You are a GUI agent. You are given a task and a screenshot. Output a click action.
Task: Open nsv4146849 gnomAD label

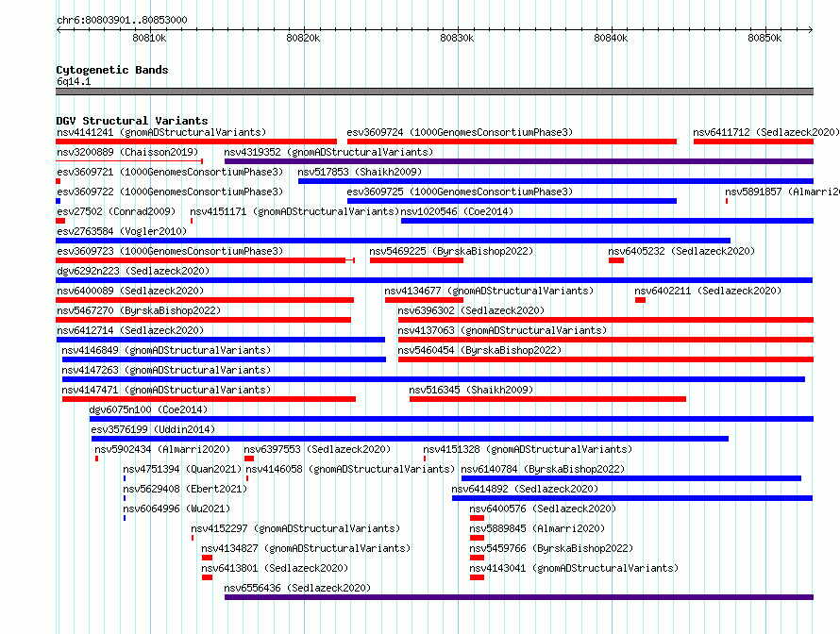(x=166, y=350)
